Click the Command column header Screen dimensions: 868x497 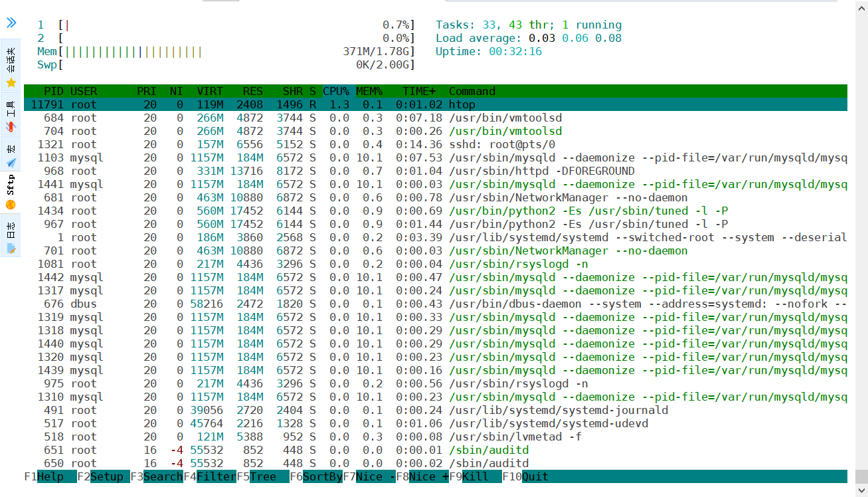click(x=472, y=91)
